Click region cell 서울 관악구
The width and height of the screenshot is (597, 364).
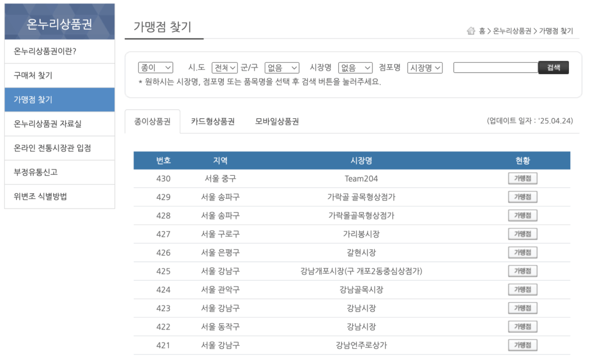[220, 290]
